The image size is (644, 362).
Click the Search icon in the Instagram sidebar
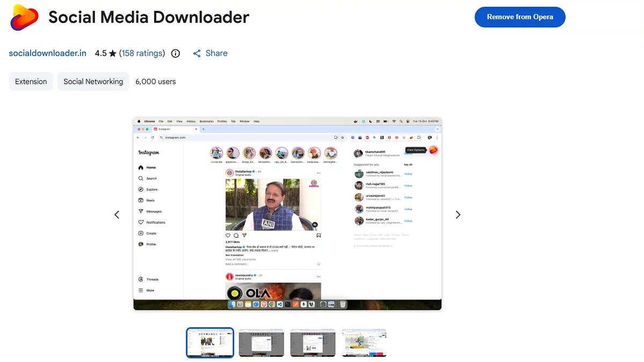(x=141, y=178)
